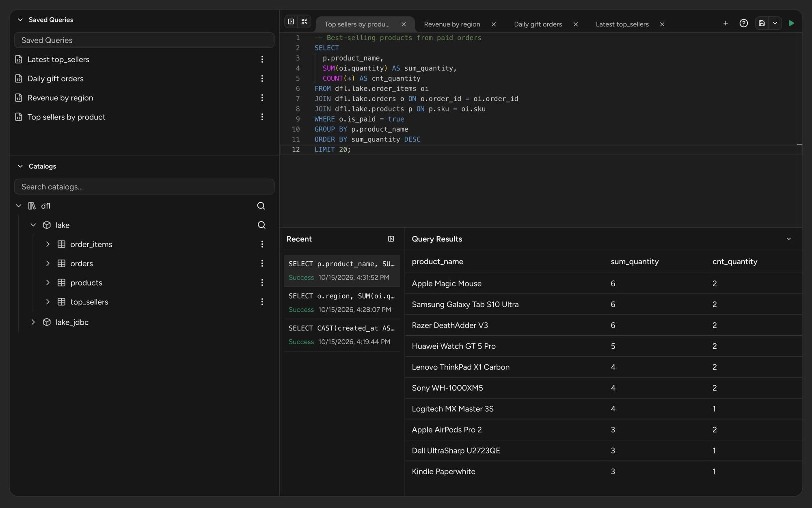Close the Latest top_sellers tab
Screen dimensions: 812x508
point(662,24)
